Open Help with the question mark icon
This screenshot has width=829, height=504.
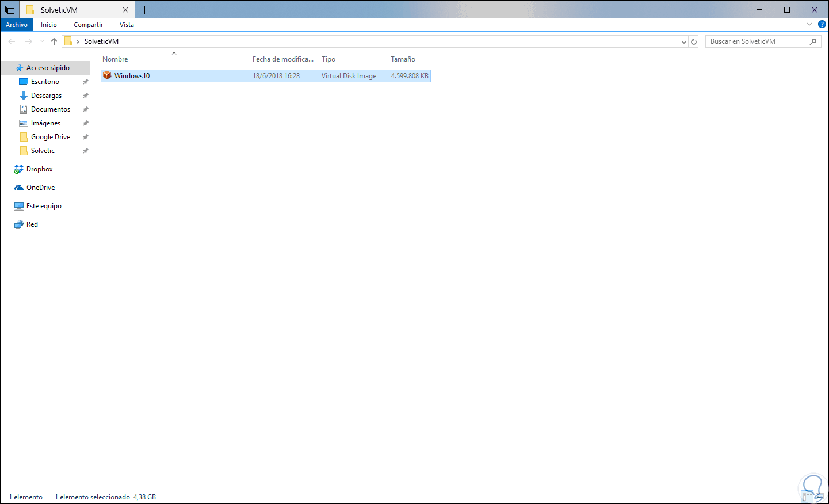[x=822, y=25]
